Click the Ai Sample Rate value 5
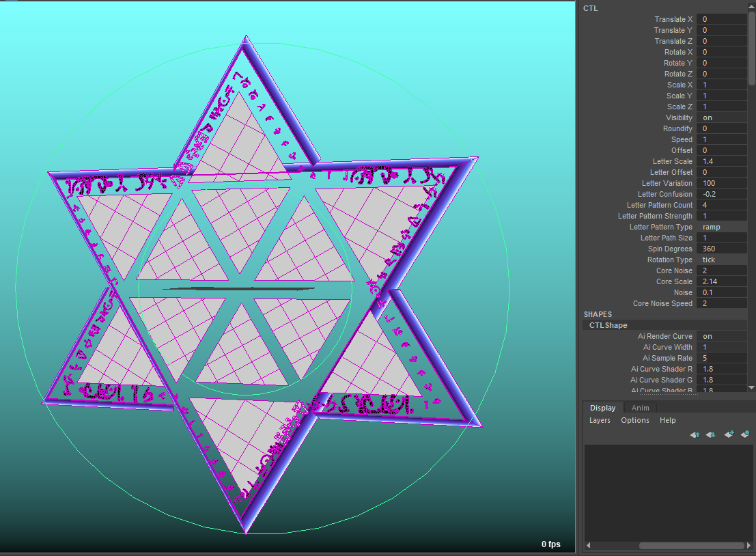Image resolution: width=756 pixels, height=556 pixels. [722, 358]
